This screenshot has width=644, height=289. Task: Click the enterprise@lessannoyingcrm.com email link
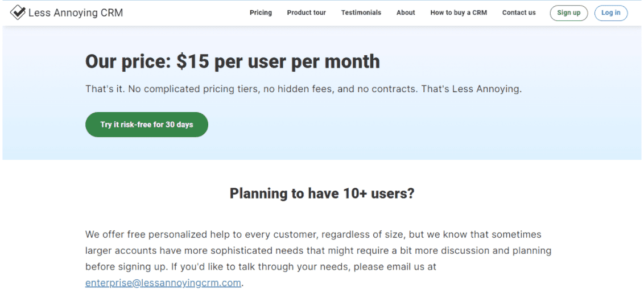[x=163, y=283]
